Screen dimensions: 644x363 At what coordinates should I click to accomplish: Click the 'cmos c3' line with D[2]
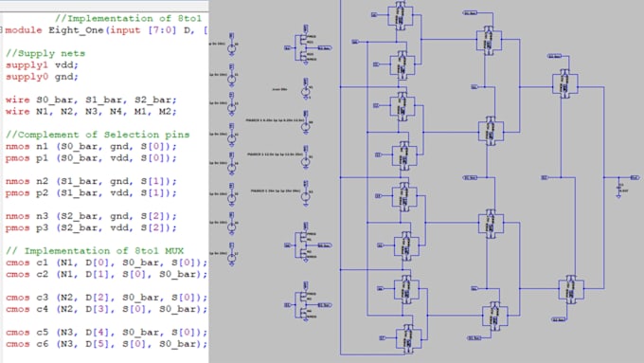[106, 298]
